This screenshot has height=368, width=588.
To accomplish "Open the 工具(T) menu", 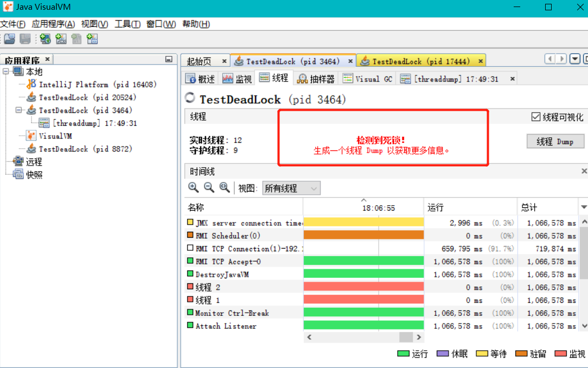I will point(127,24).
